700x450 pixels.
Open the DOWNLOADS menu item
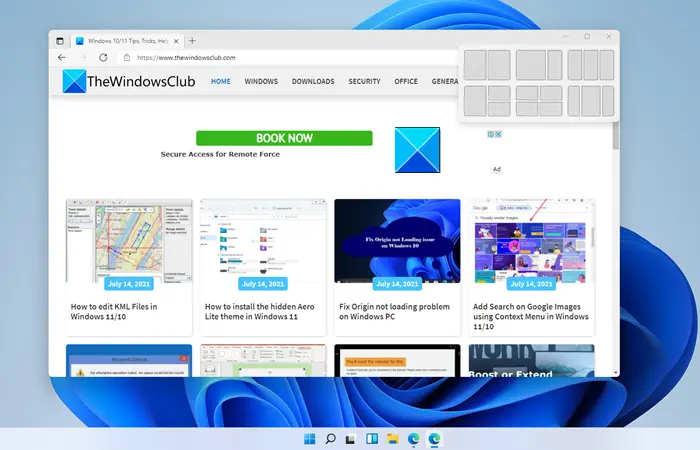tap(313, 81)
